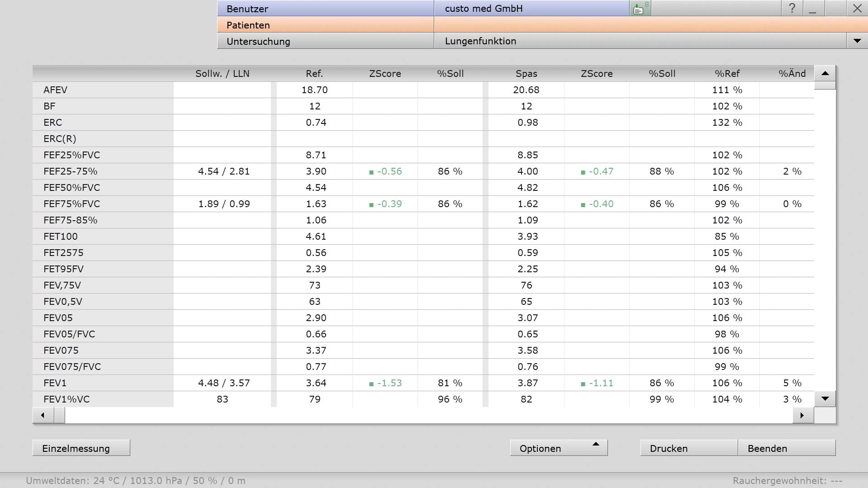Click the 5 % change value for FEV1
The height and width of the screenshot is (488, 868).
click(792, 383)
